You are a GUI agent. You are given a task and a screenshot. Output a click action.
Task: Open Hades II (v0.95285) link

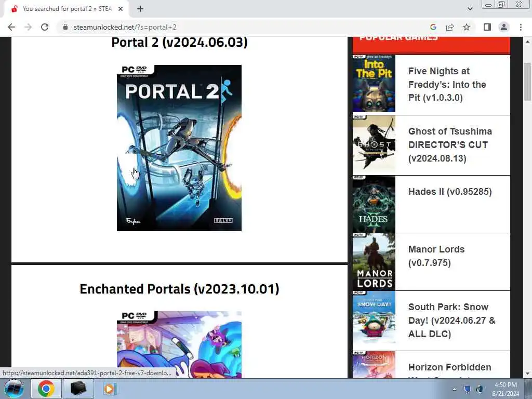(450, 192)
